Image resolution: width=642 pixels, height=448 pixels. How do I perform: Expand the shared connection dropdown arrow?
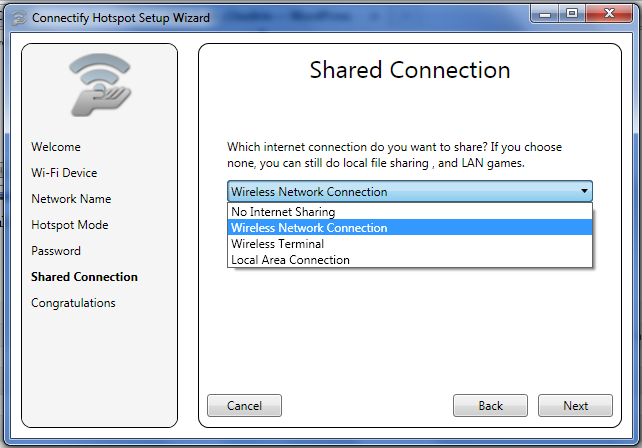tap(584, 191)
